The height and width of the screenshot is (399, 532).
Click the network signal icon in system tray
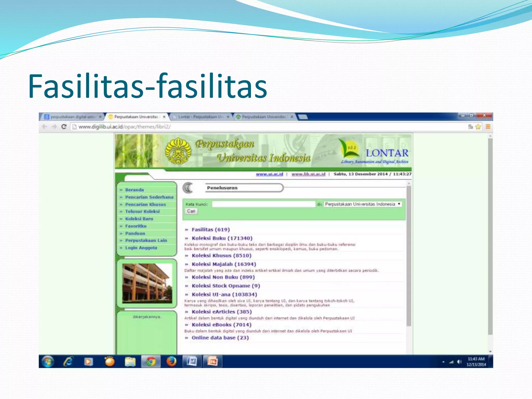[x=452, y=362]
